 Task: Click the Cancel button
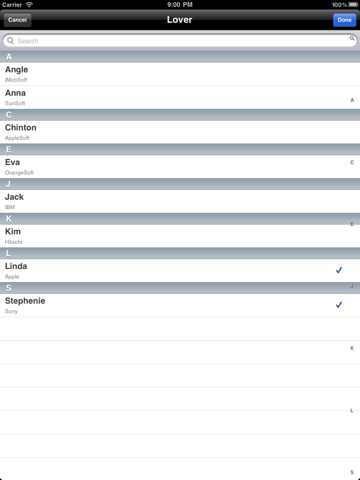click(17, 20)
